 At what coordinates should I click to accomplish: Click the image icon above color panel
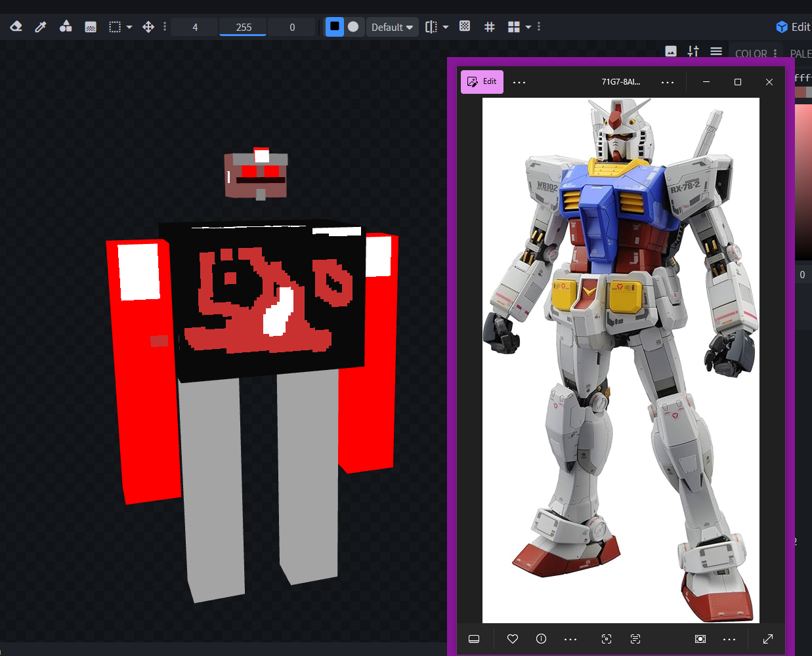click(671, 51)
